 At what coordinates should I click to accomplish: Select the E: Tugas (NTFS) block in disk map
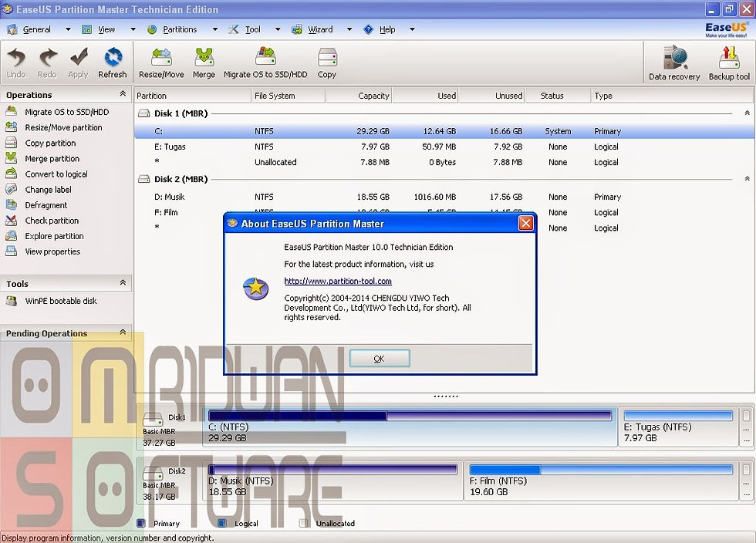[677, 427]
